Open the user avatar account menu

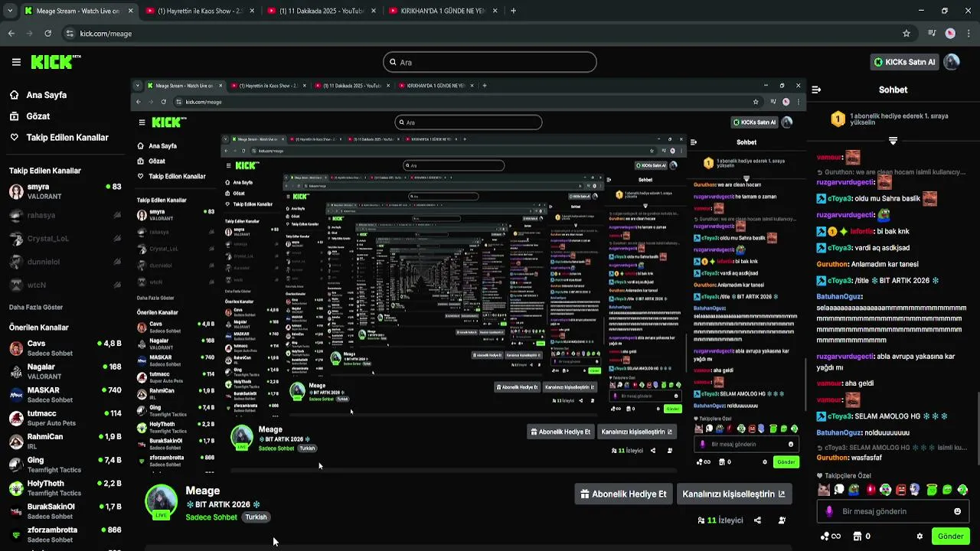click(x=952, y=62)
